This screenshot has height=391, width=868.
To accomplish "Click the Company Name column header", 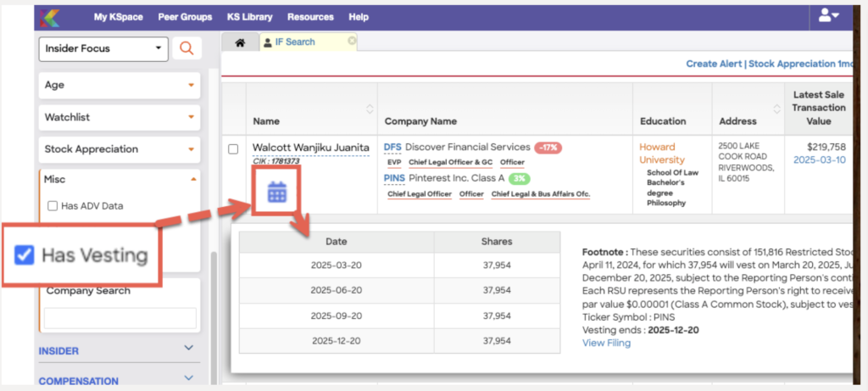I will coord(420,120).
